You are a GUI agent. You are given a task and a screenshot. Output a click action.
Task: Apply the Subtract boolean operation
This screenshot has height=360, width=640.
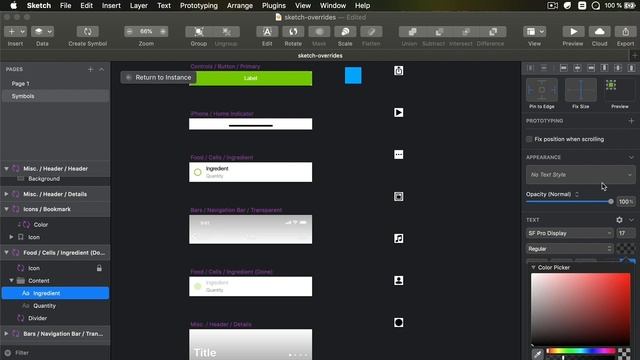pos(439,31)
